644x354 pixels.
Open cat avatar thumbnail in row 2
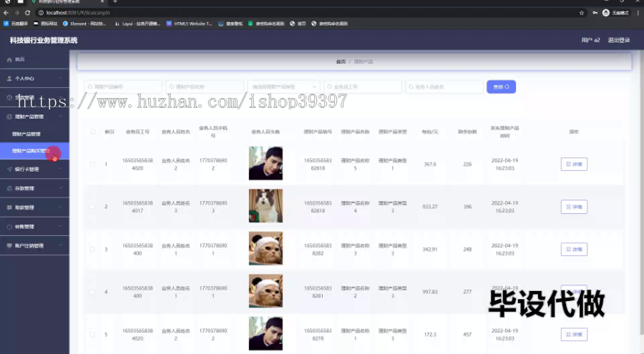265,206
